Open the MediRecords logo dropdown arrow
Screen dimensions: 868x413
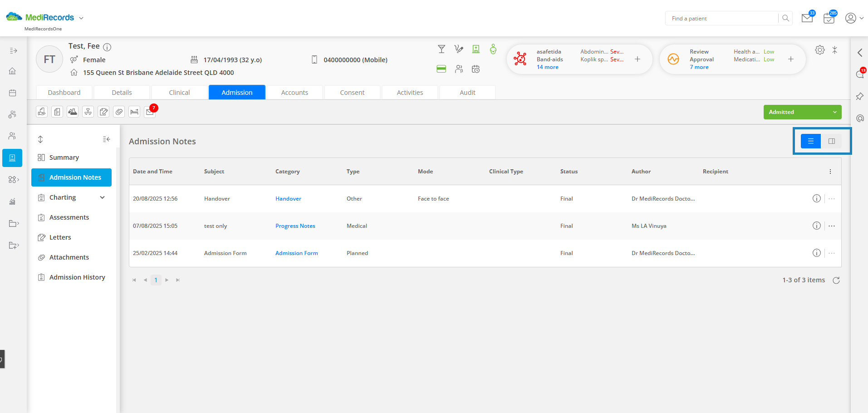(81, 18)
